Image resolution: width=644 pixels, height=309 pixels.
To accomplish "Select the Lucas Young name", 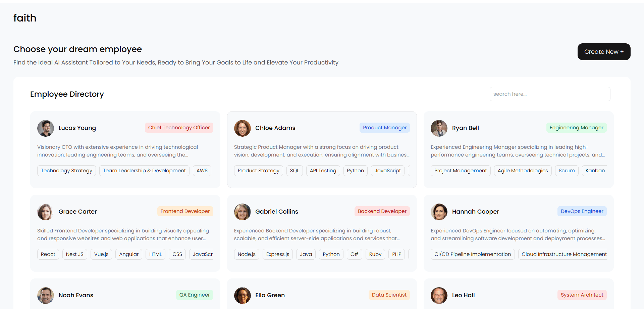I will (x=77, y=128).
